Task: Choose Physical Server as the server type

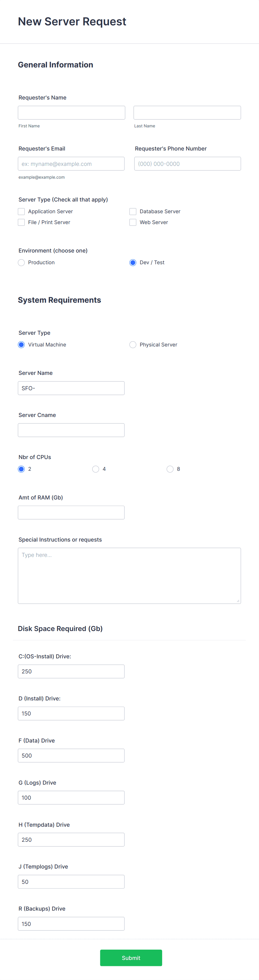Action: tap(133, 344)
